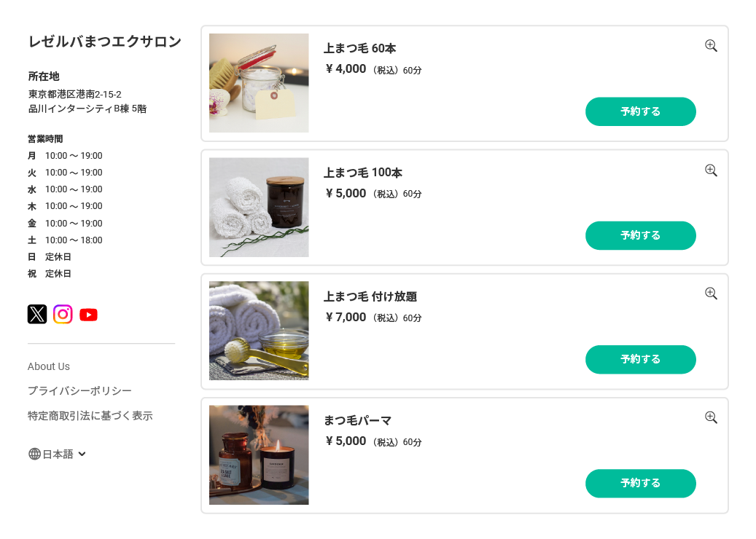
Task: Open 特定商取引法に基づく表示 link
Action: (x=90, y=416)
